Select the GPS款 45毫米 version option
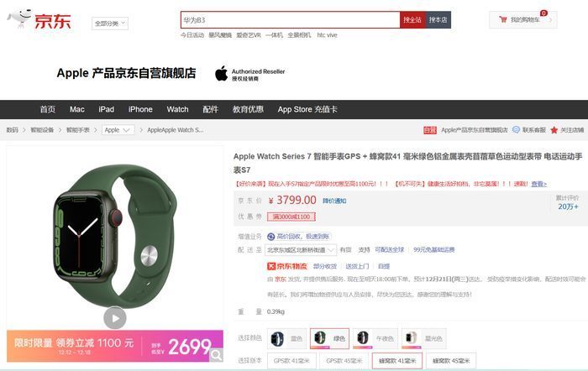 [x=344, y=361]
